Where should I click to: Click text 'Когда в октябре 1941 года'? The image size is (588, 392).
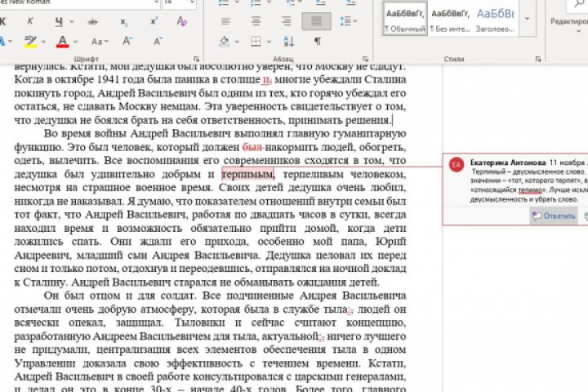click(x=79, y=79)
